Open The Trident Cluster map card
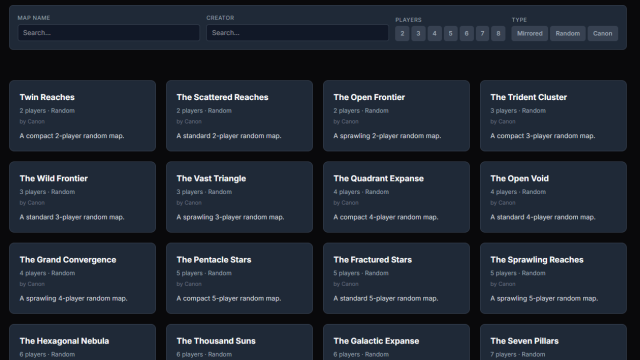 tap(553, 116)
